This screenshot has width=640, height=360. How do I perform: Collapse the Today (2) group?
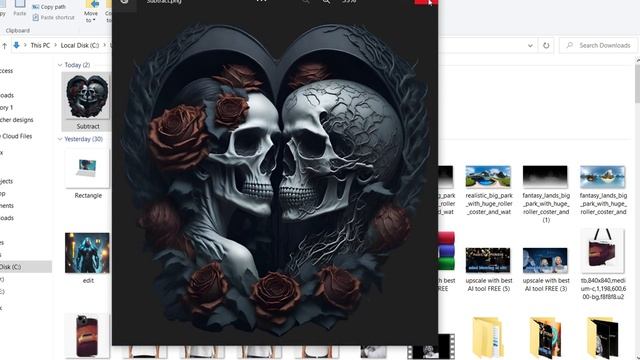[x=60, y=65]
